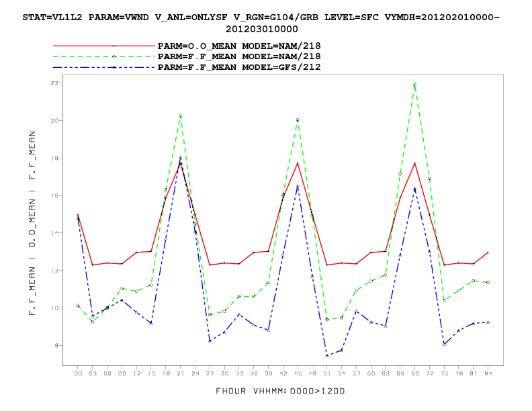Click y-axis tick label 20
Viewport: 532px width, 411px height.
(x=54, y=121)
